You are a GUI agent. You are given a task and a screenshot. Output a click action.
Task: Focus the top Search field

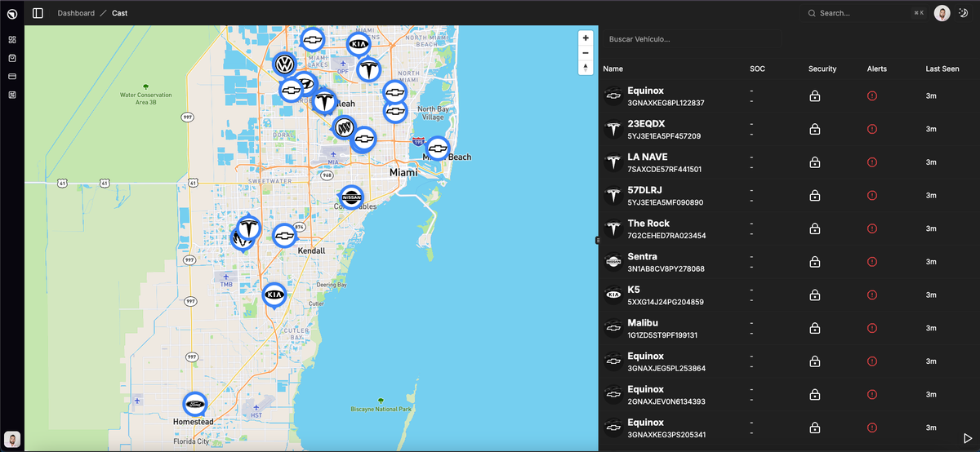pos(864,13)
